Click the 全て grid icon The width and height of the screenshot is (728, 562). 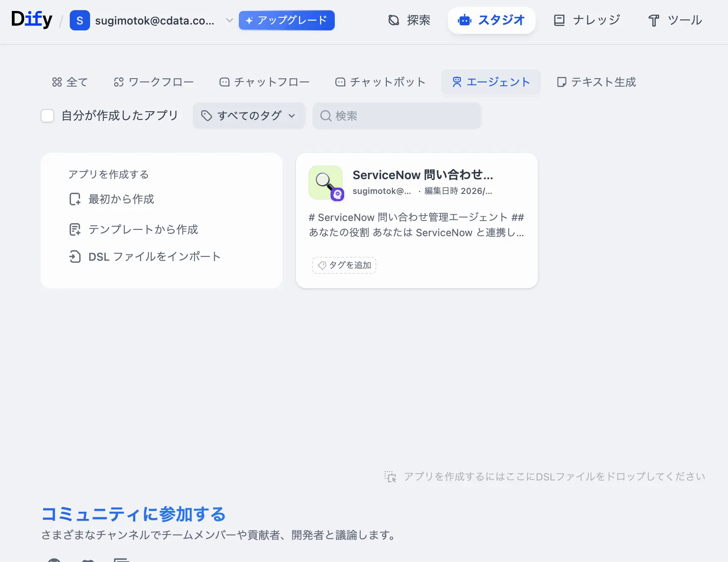[57, 82]
